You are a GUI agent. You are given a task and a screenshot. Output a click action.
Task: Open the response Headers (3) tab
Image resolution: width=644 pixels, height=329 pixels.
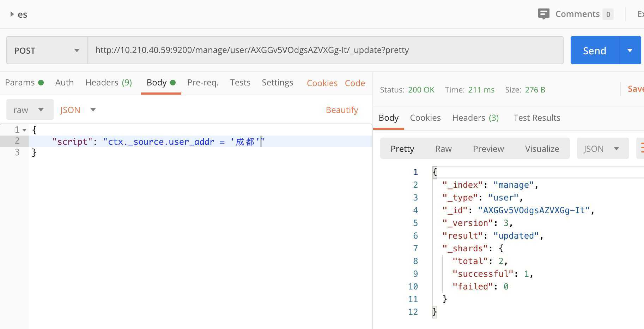coord(475,118)
